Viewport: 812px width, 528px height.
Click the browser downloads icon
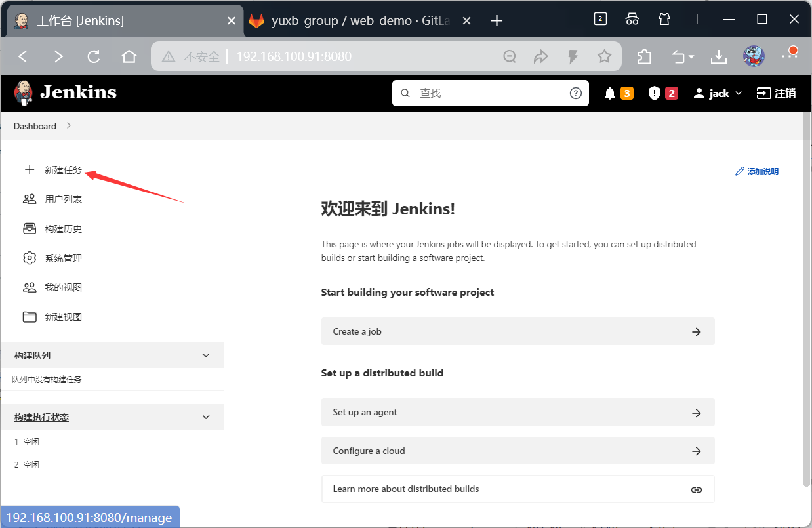(719, 57)
